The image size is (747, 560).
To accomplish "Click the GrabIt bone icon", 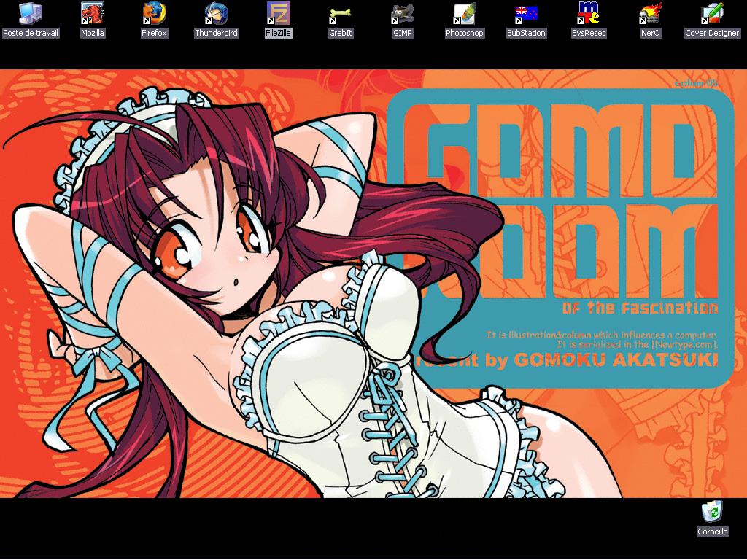I will pos(340,13).
